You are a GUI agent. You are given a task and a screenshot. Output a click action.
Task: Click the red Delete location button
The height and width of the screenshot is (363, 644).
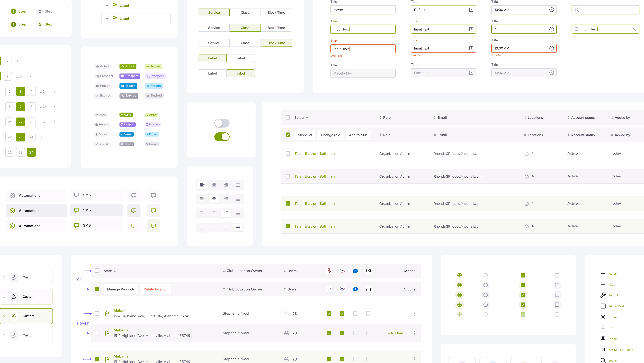click(155, 289)
